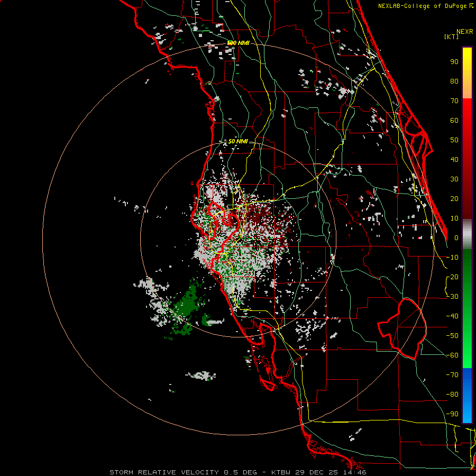Click the NEXLAB-College of DuPage credit text
Image resolution: width=476 pixels, height=476 pixels.
click(423, 6)
